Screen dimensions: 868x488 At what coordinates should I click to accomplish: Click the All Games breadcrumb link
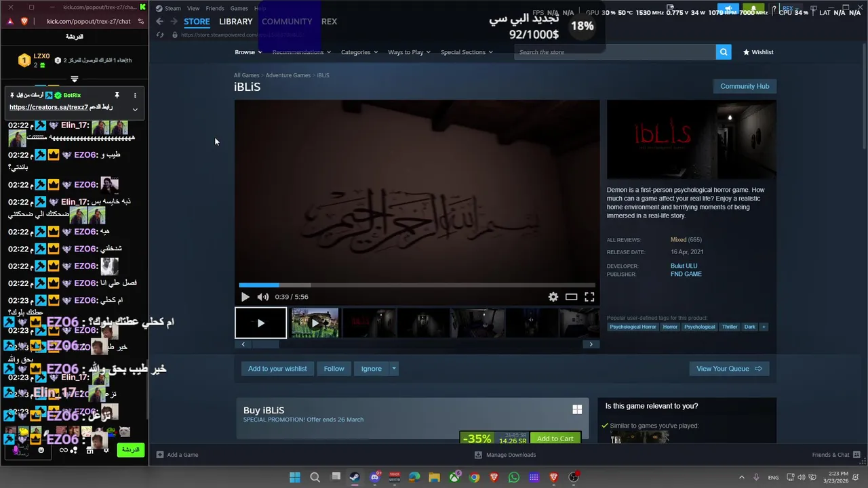pyautogui.click(x=247, y=75)
